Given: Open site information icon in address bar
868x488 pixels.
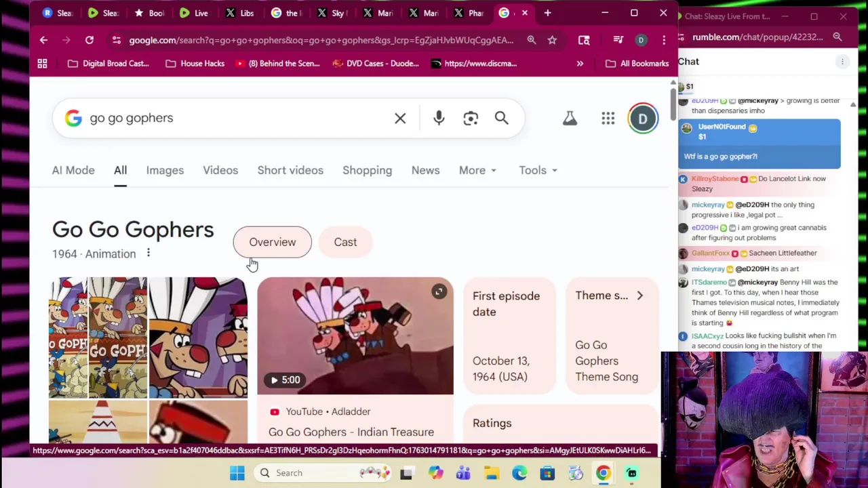Looking at the screenshot, I should [117, 40].
